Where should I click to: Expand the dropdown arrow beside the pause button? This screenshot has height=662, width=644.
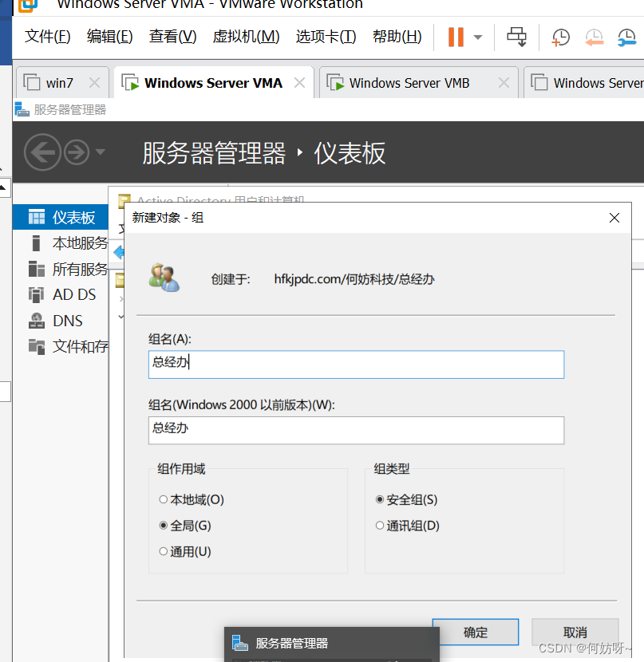coord(478,37)
